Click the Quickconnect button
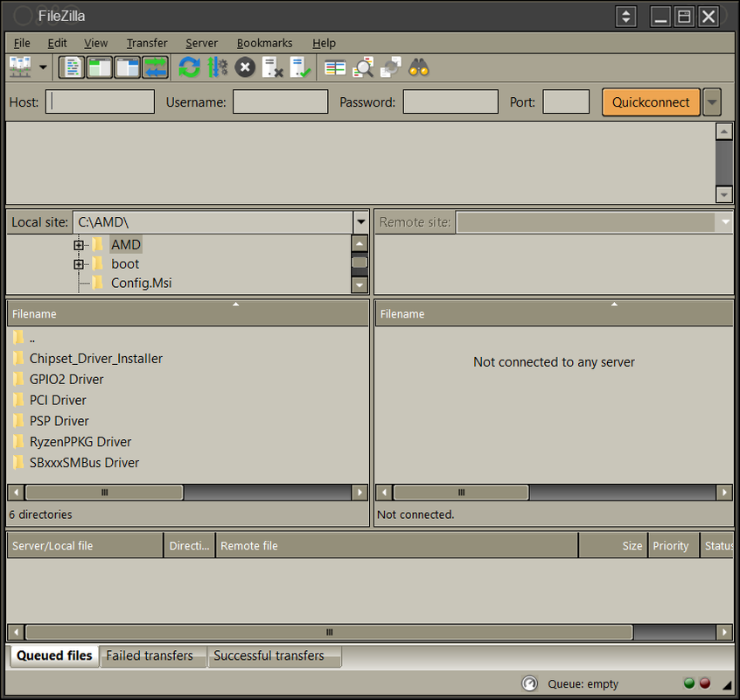The image size is (740, 700). click(x=651, y=102)
